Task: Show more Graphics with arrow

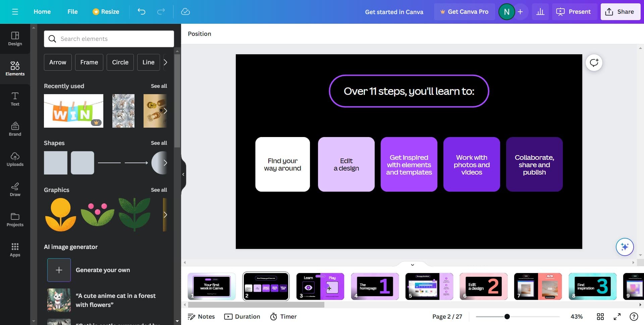Action: coord(165,215)
